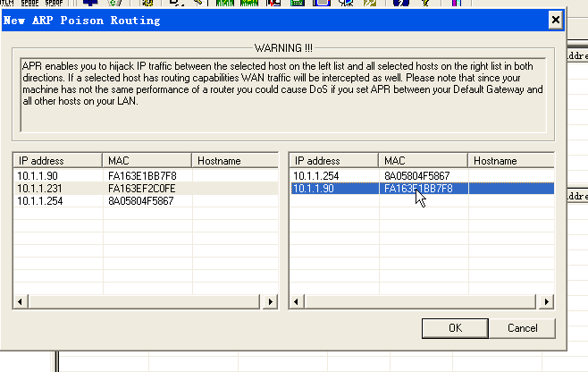This screenshot has width=588, height=372.
Task: Click the Cancel button
Action: [x=522, y=328]
